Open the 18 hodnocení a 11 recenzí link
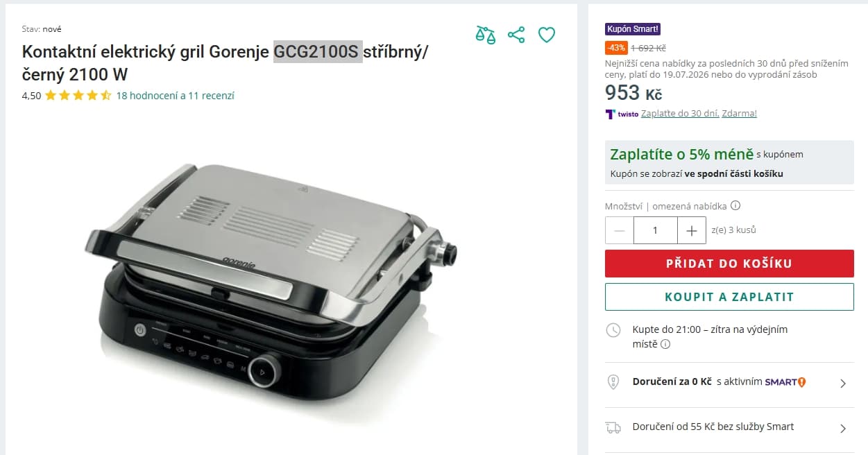The width and height of the screenshot is (868, 455). pos(176,96)
